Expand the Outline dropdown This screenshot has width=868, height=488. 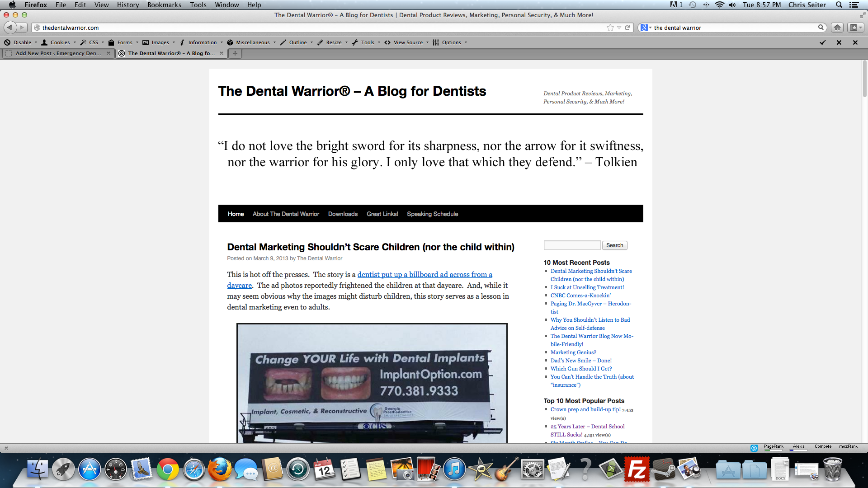pyautogui.click(x=297, y=42)
